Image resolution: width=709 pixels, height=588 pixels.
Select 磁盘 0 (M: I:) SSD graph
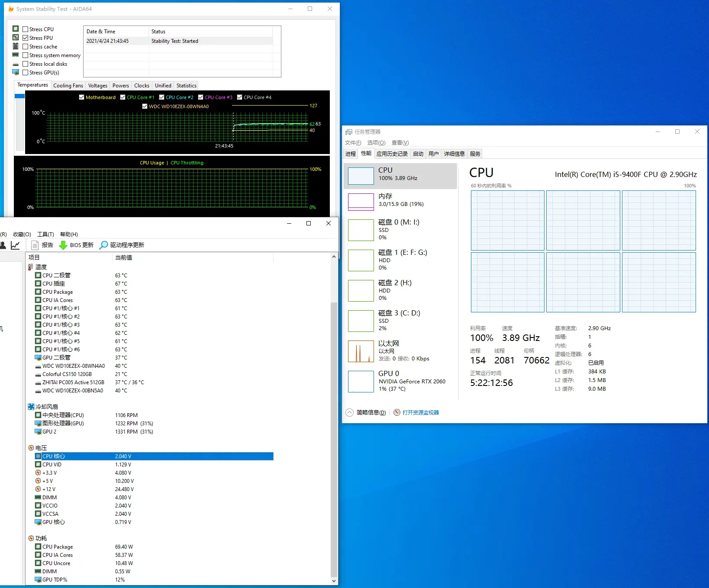pos(361,230)
